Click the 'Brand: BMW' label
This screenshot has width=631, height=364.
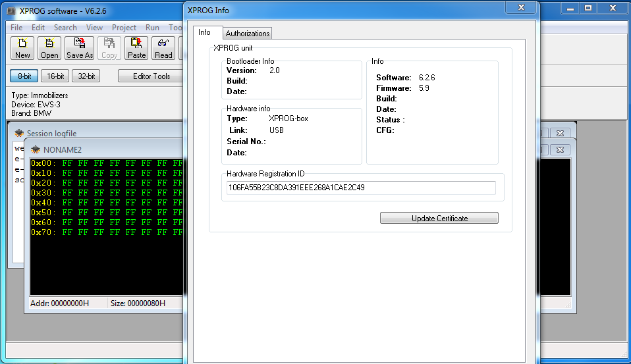pyautogui.click(x=32, y=113)
